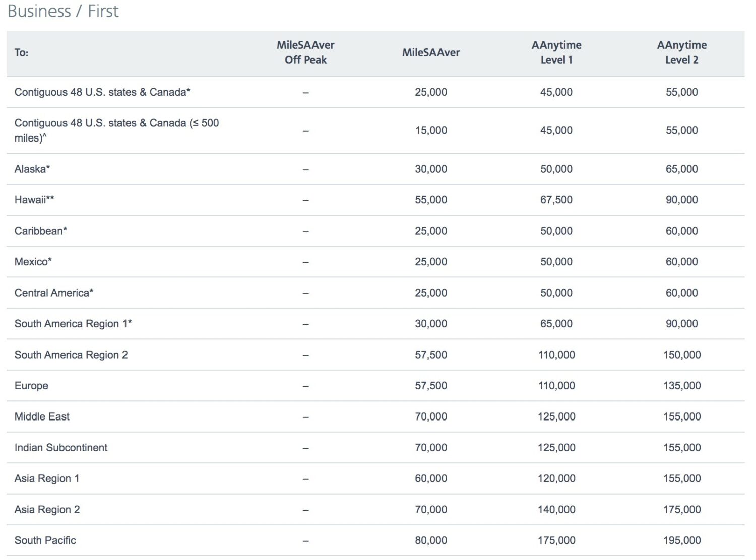Viewport: 756px width, 560px height.
Task: Select the MileSAAver column header
Action: pyautogui.click(x=431, y=52)
